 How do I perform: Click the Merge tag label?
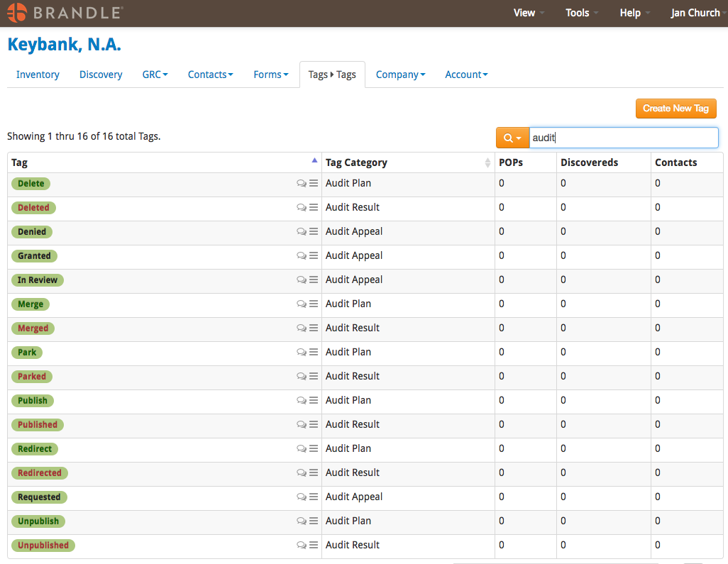[31, 304]
